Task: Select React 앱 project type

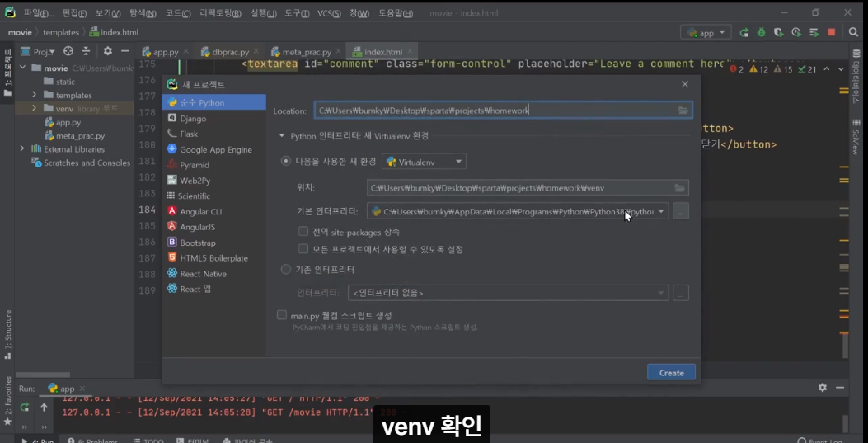Action: [213, 289]
